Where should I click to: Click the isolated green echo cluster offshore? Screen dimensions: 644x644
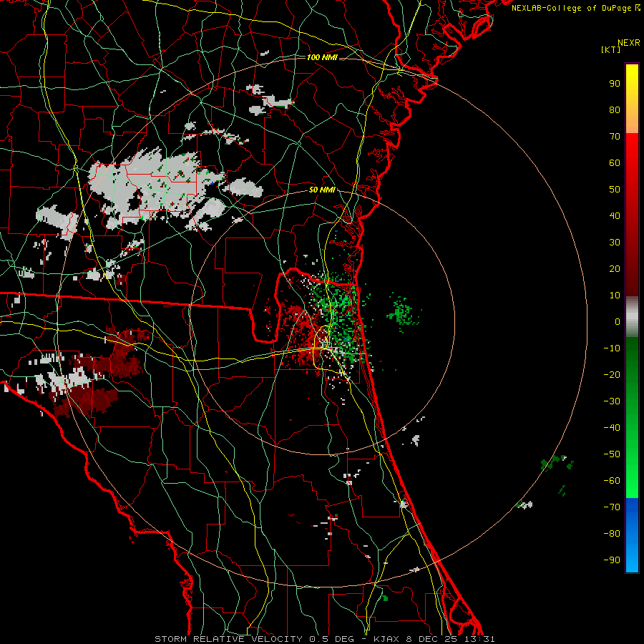click(401, 312)
